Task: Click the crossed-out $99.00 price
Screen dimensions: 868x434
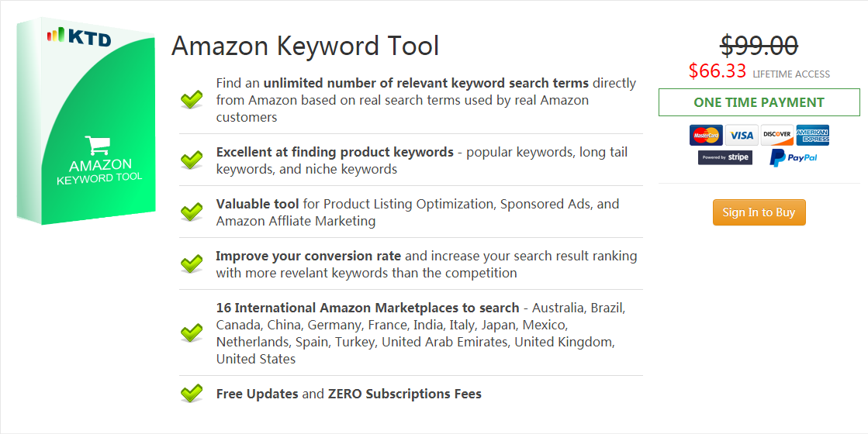Action: click(759, 45)
